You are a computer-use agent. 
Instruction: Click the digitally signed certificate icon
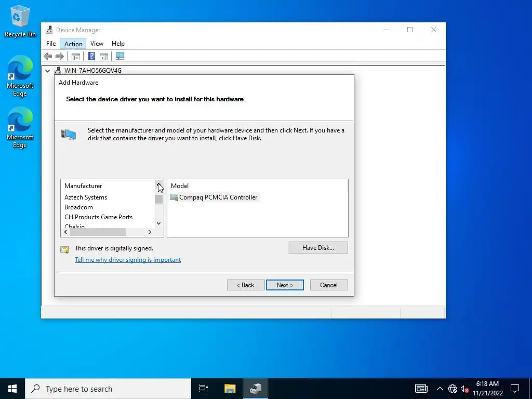pos(64,250)
